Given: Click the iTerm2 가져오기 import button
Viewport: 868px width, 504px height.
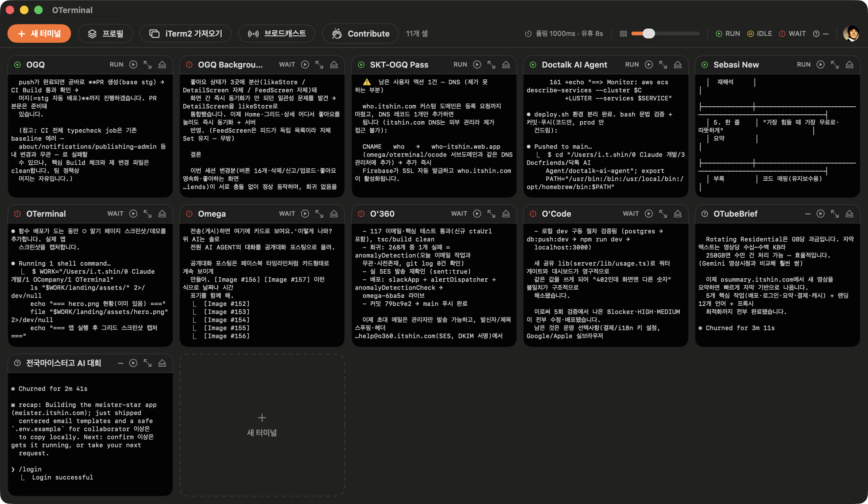Looking at the screenshot, I should coord(185,33).
